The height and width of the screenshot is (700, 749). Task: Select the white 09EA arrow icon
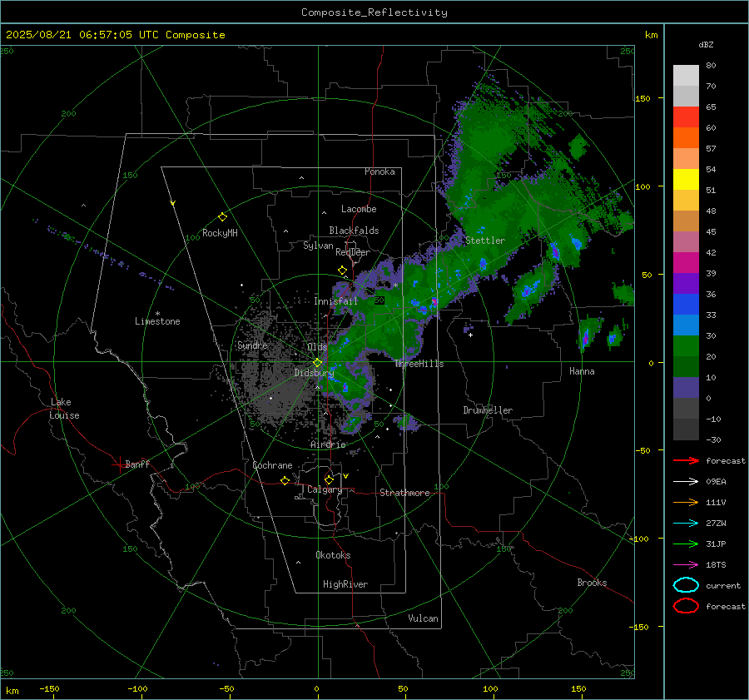tap(686, 481)
